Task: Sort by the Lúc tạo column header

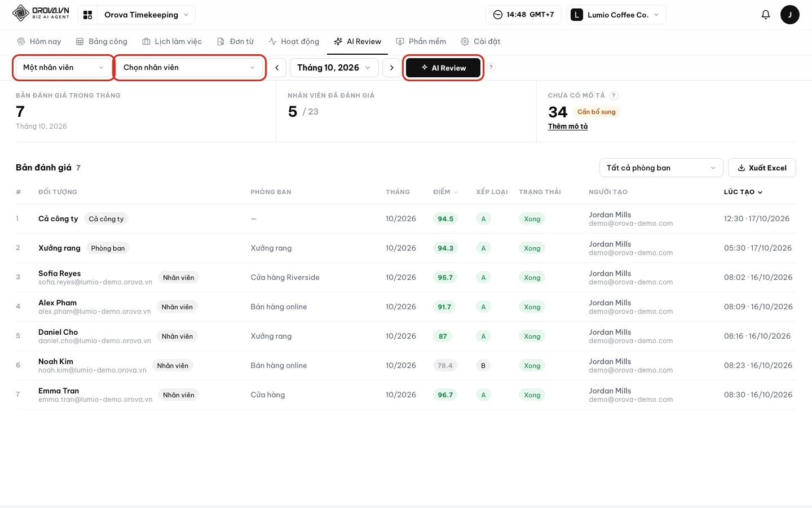Action: 743,192
